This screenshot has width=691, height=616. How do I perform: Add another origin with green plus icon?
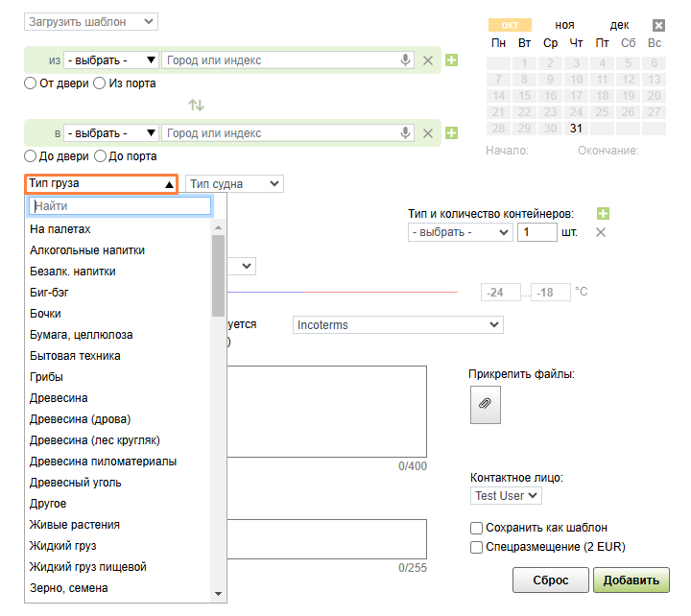pos(452,60)
